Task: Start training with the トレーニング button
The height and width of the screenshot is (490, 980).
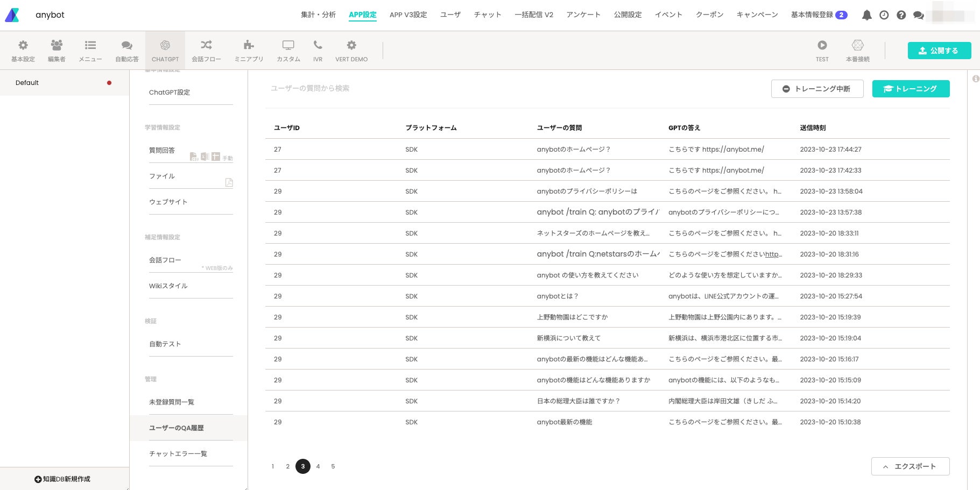Action: (x=911, y=89)
